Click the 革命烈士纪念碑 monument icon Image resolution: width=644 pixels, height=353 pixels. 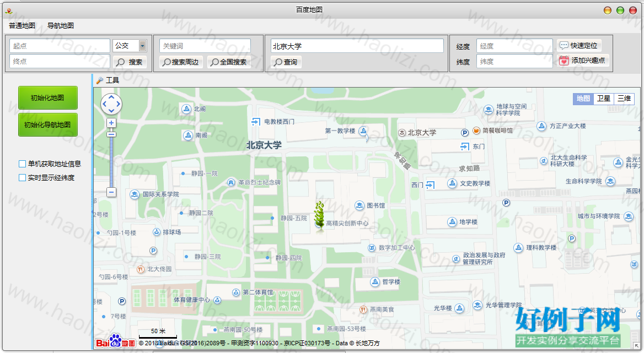pos(231,182)
